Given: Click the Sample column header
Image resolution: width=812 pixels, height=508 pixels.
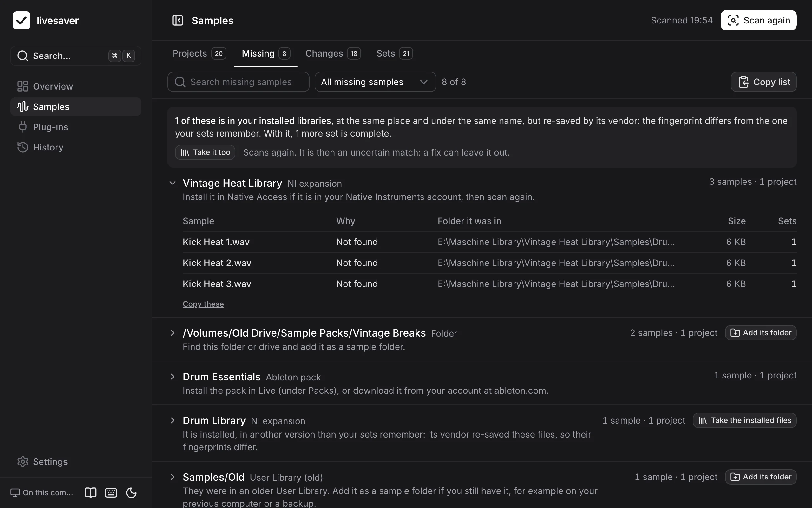Looking at the screenshot, I should pos(198,221).
